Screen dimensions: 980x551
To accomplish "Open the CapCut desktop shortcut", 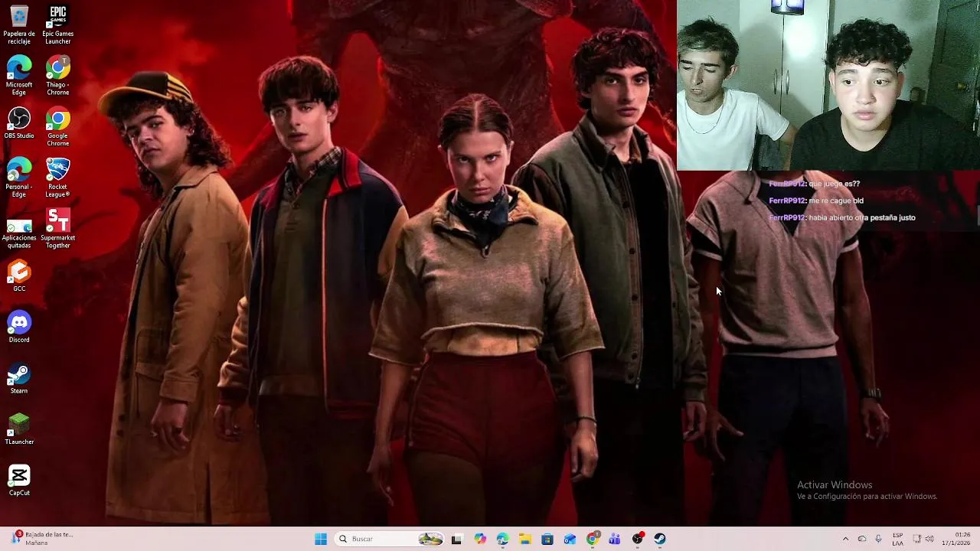I will click(19, 481).
